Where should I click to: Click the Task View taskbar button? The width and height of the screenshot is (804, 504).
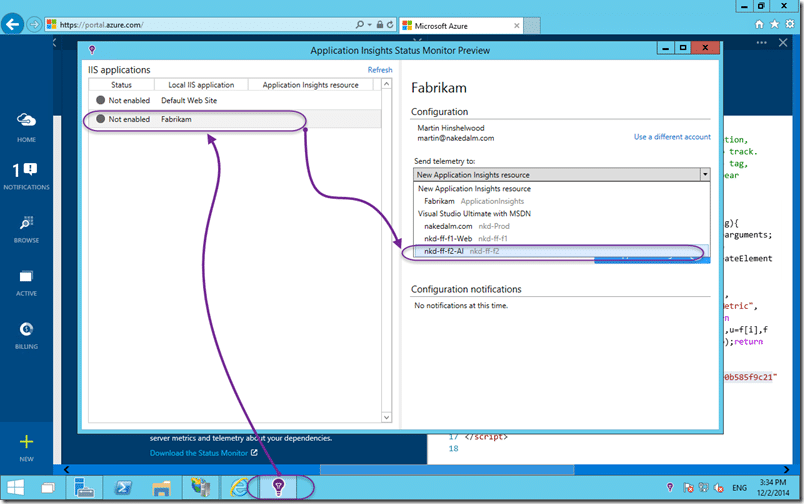(x=48, y=488)
